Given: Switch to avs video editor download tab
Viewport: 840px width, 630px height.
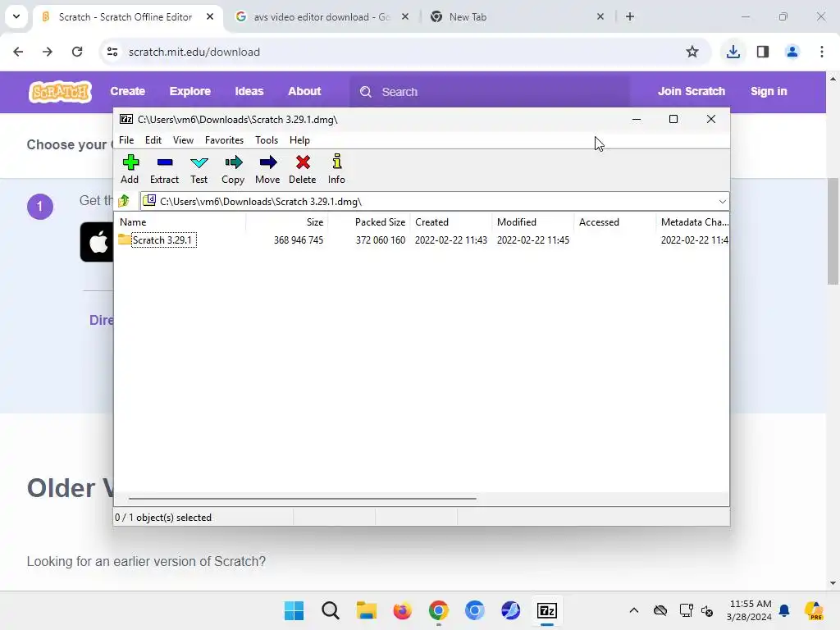Looking at the screenshot, I should [322, 17].
